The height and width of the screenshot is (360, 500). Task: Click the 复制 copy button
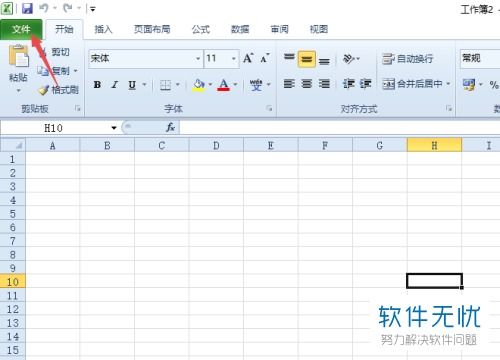coord(54,71)
